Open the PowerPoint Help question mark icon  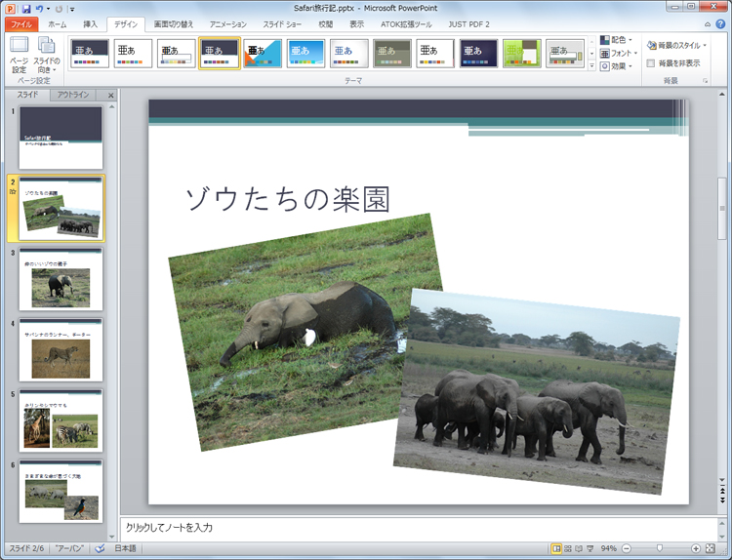point(721,24)
